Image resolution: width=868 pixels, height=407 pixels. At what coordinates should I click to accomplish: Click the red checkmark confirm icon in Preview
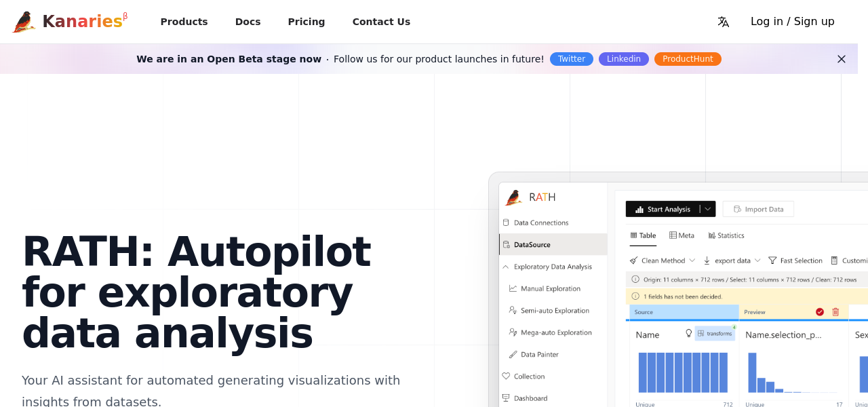click(820, 312)
